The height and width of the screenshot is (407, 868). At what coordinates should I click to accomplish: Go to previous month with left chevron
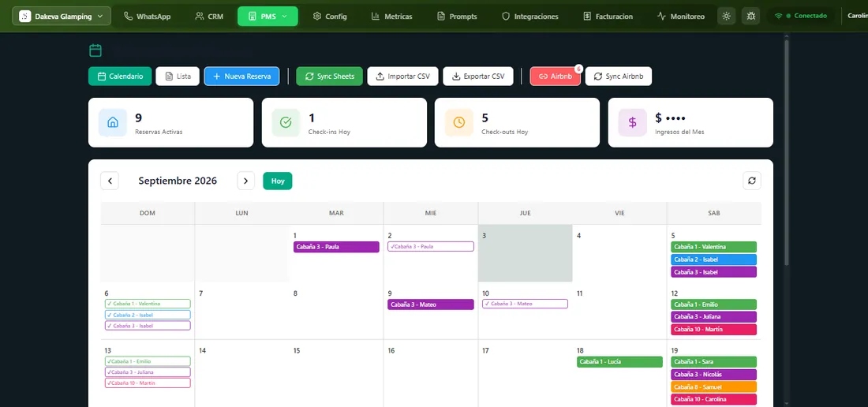[110, 181]
